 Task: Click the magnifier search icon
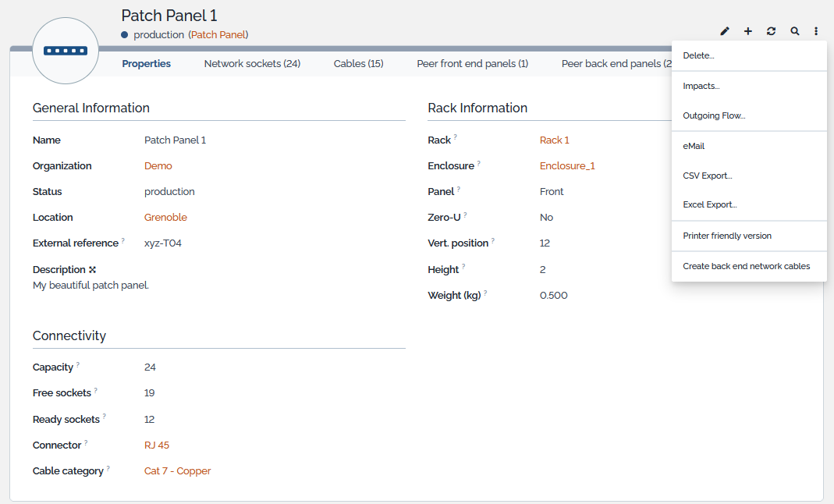tap(794, 31)
